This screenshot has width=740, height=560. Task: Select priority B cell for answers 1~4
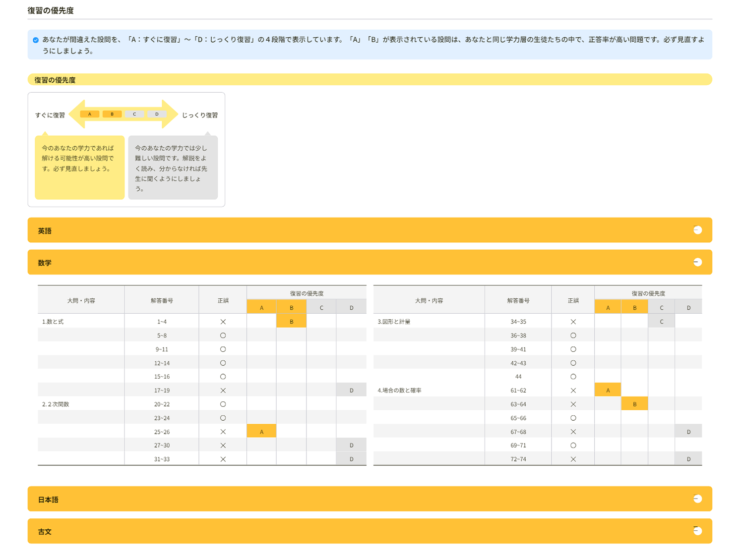pos(291,322)
